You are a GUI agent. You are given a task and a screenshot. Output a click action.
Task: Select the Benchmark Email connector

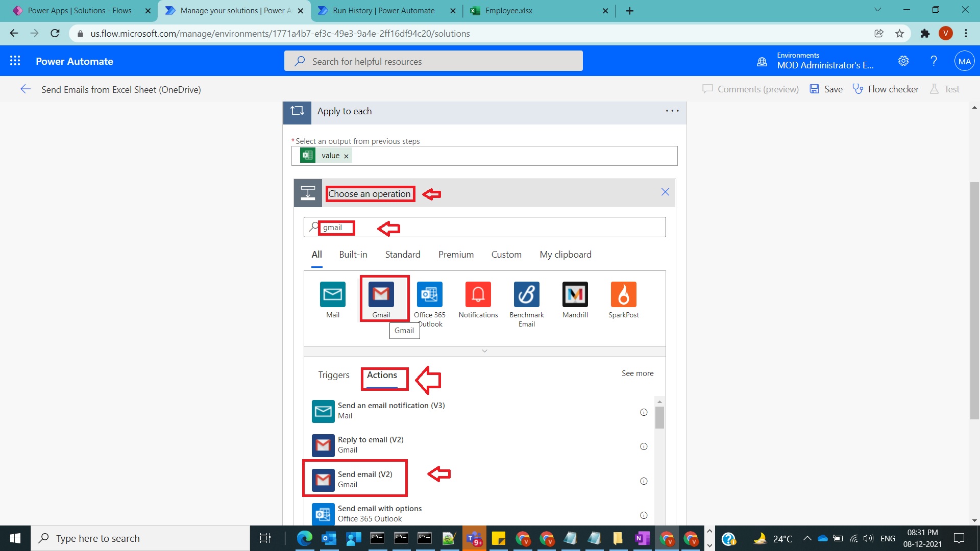[x=526, y=294]
